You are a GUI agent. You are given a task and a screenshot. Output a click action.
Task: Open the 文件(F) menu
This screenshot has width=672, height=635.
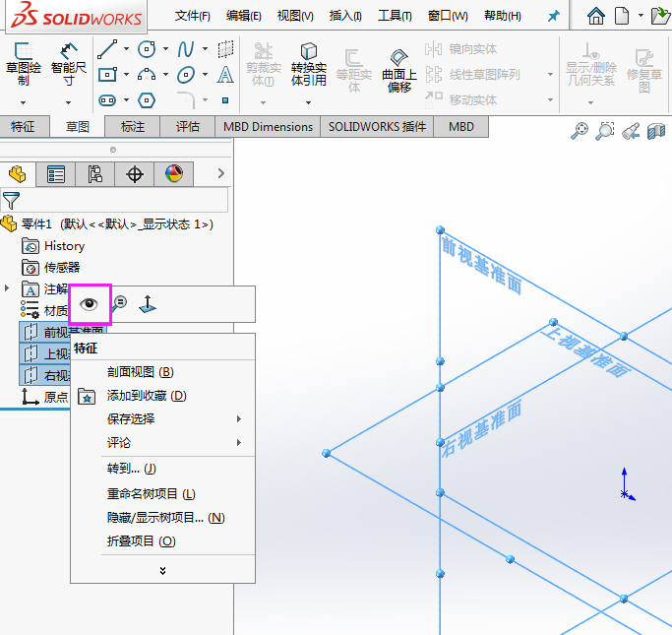tap(193, 17)
